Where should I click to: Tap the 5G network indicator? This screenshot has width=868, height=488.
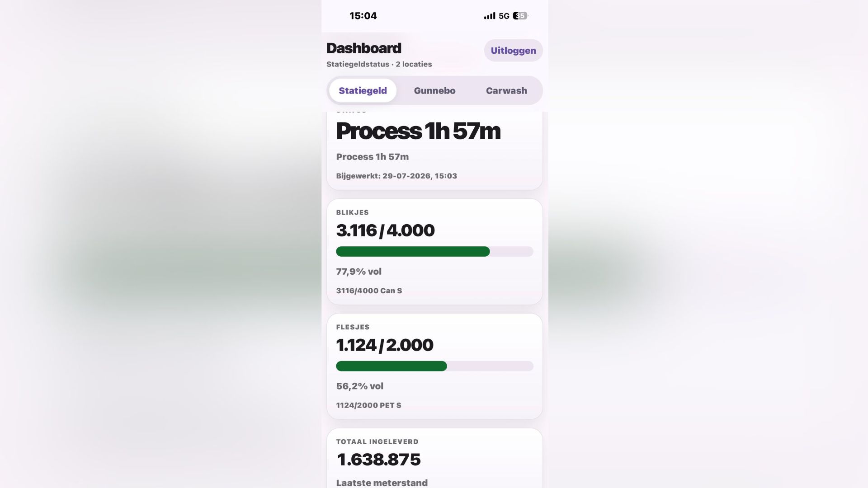(504, 16)
